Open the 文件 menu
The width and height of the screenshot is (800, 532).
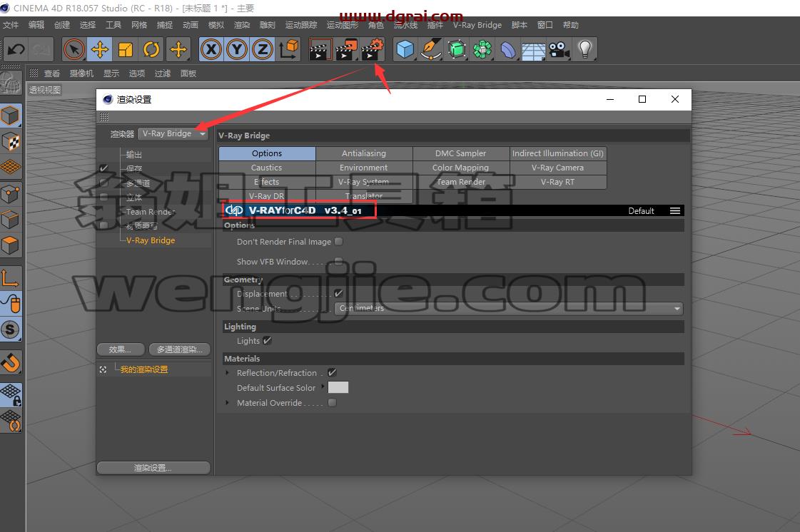pos(10,25)
